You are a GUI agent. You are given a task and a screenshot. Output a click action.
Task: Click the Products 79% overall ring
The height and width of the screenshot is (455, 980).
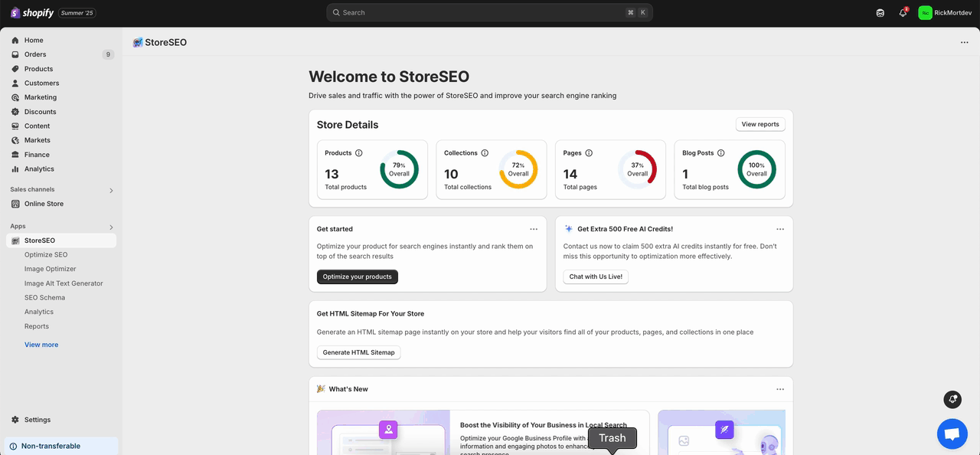click(x=400, y=169)
